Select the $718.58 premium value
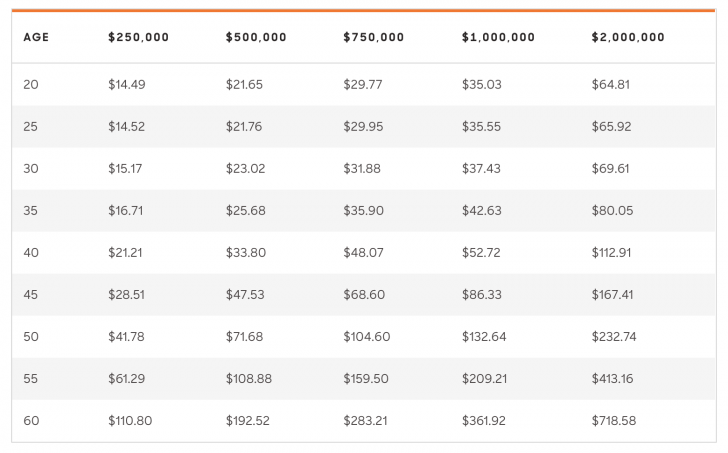This screenshot has width=728, height=453. click(614, 421)
